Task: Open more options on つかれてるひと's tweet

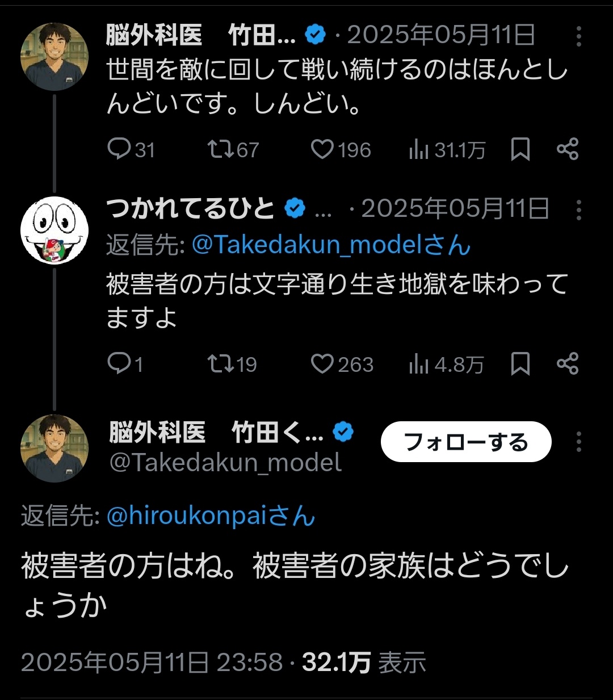Action: [x=578, y=209]
